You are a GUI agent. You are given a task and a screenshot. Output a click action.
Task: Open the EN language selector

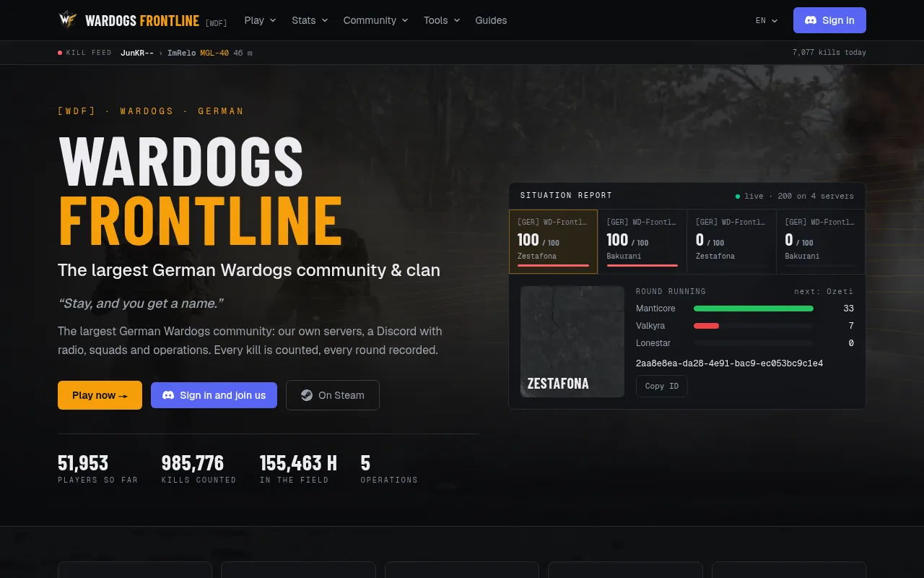coord(767,20)
